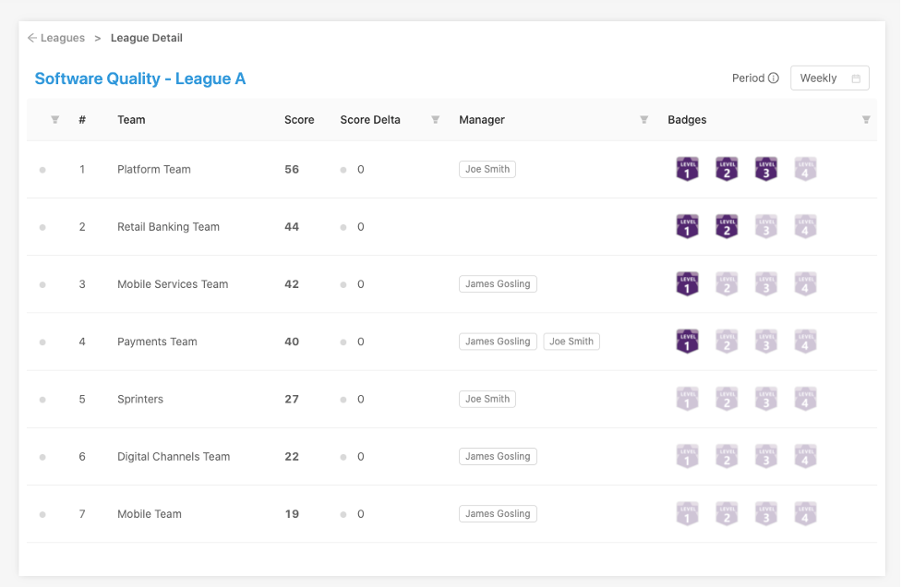Image resolution: width=902 pixels, height=588 pixels.
Task: Open the Score Delta column filter
Action: 435,120
